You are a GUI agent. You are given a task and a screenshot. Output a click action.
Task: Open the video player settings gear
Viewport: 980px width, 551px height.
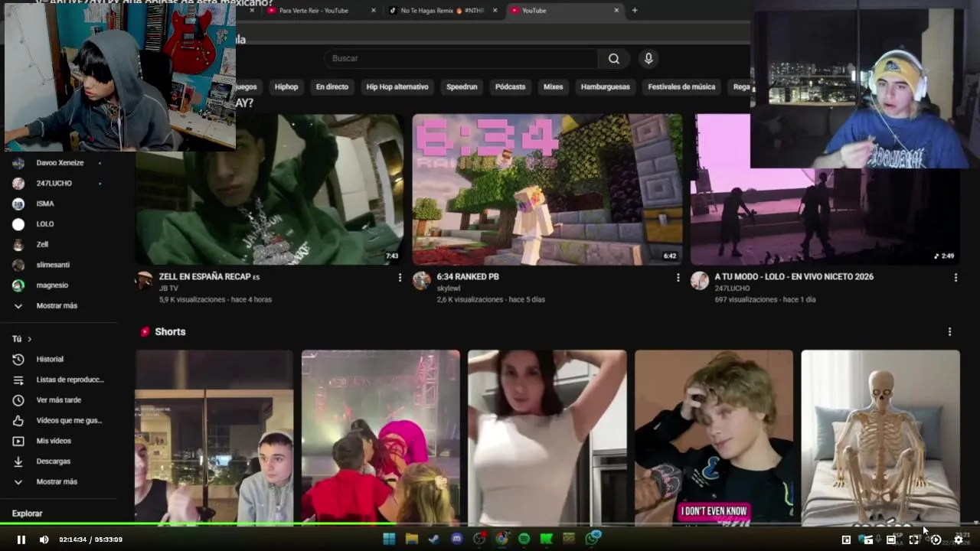click(958, 540)
